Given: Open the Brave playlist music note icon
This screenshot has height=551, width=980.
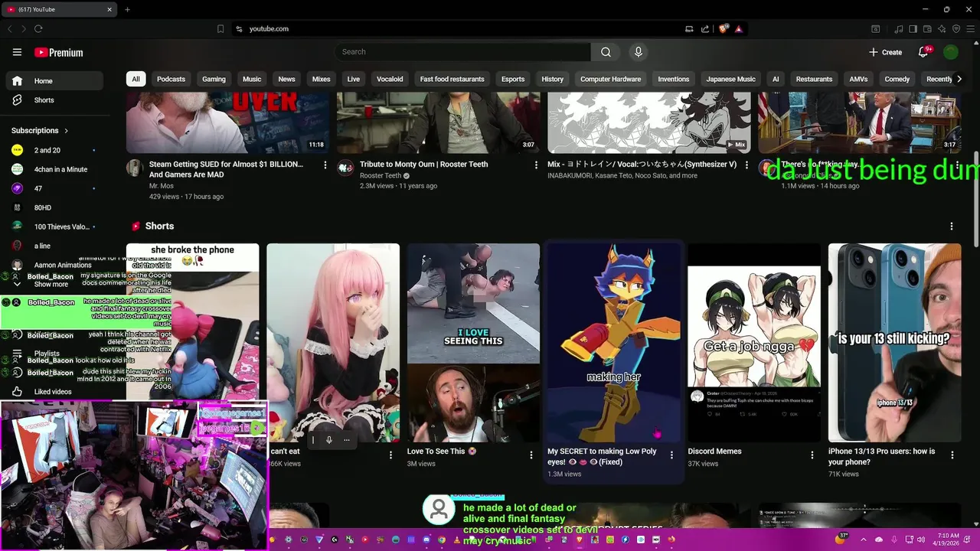Looking at the screenshot, I should pos(899,29).
